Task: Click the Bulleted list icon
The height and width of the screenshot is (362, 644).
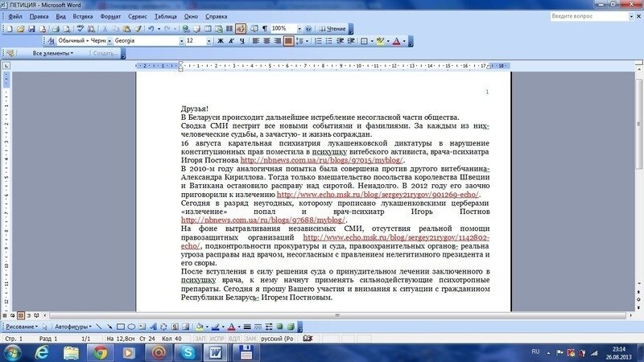Action: click(x=330, y=40)
